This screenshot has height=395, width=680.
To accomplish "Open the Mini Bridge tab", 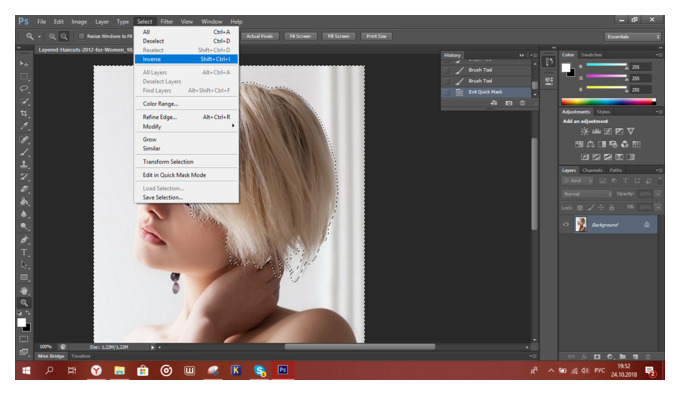I will pos(51,356).
